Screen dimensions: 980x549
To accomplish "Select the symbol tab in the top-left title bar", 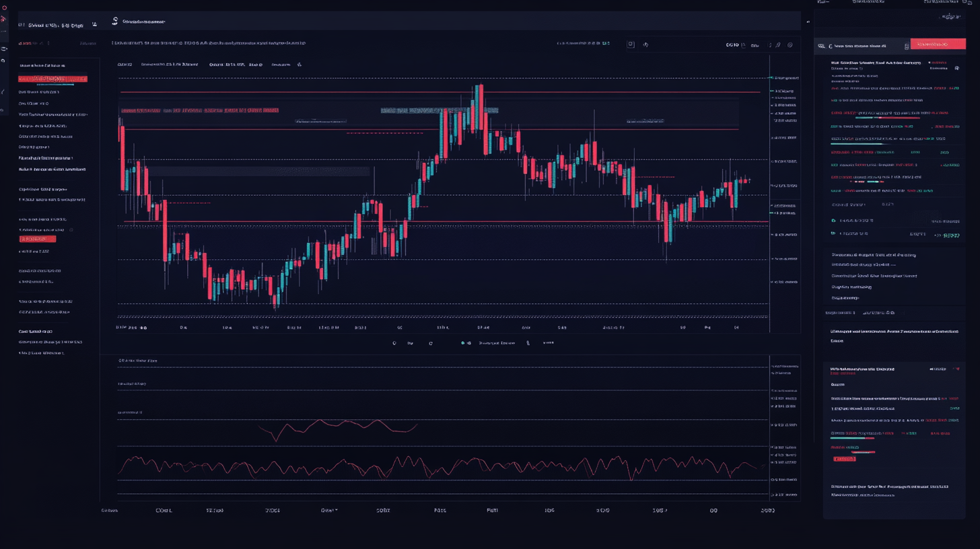I will [50, 24].
